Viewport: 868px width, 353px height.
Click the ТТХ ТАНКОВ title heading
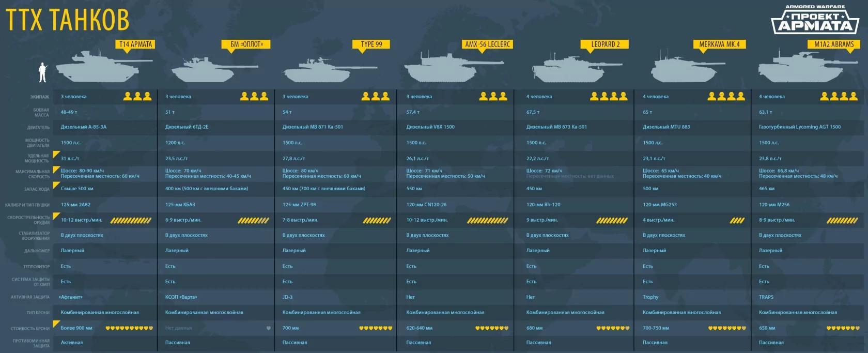67,21
